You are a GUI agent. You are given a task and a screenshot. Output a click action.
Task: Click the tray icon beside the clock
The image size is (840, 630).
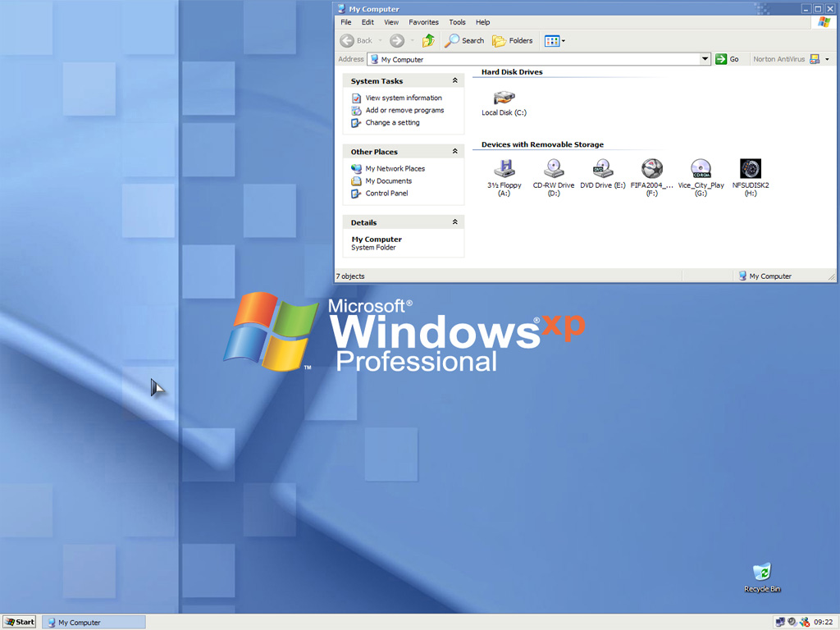(805, 622)
